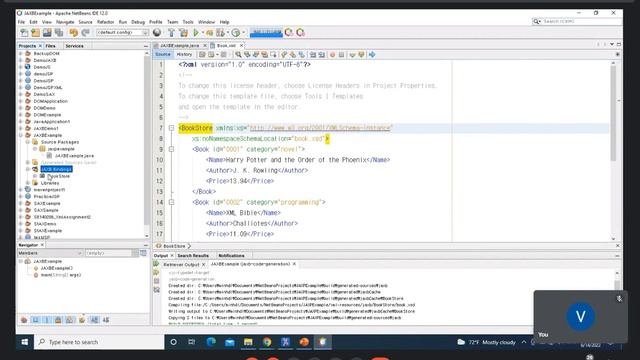Click the Source view button
This screenshot has width=640, height=360.
pyautogui.click(x=163, y=54)
